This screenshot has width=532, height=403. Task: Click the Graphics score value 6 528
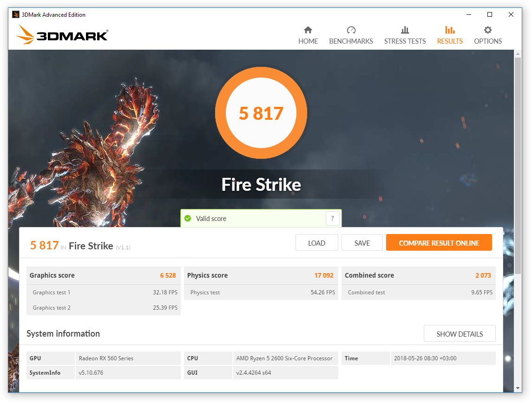point(168,275)
